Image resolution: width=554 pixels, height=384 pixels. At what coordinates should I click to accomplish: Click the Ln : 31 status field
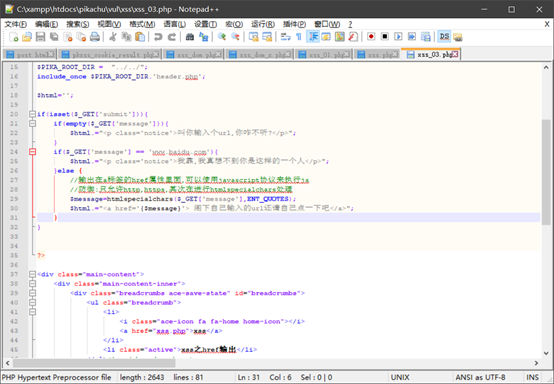coord(249,377)
